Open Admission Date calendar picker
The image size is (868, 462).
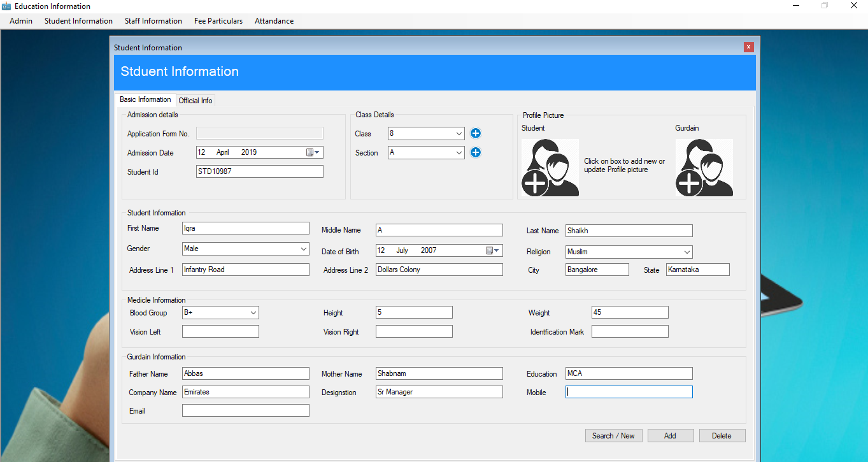tap(314, 152)
